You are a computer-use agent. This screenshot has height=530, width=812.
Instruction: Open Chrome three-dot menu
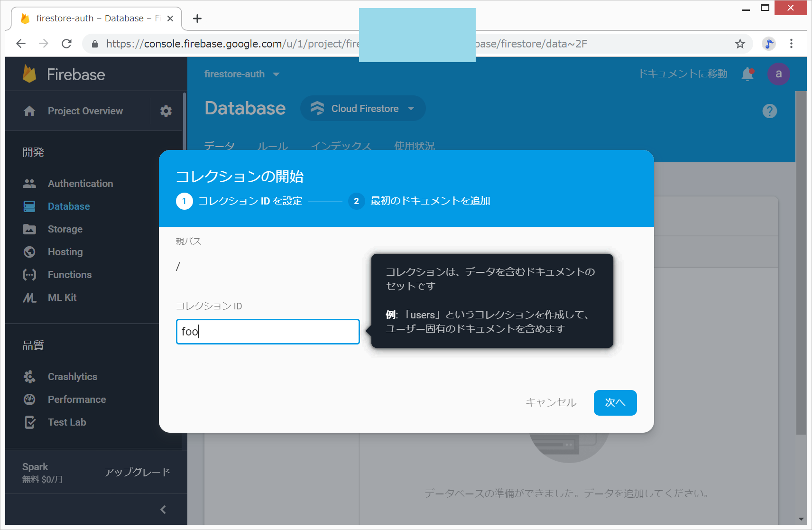pyautogui.click(x=791, y=44)
